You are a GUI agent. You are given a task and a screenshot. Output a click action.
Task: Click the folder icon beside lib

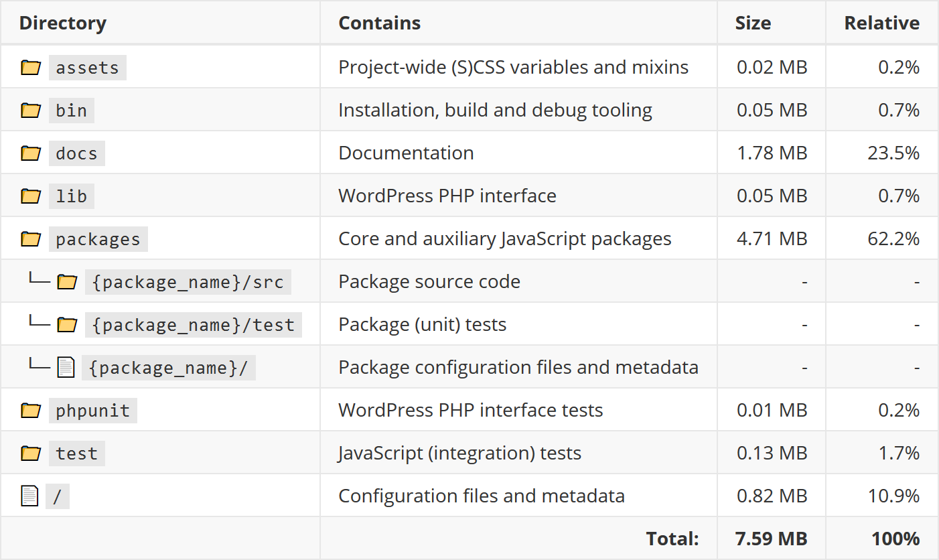(x=30, y=196)
